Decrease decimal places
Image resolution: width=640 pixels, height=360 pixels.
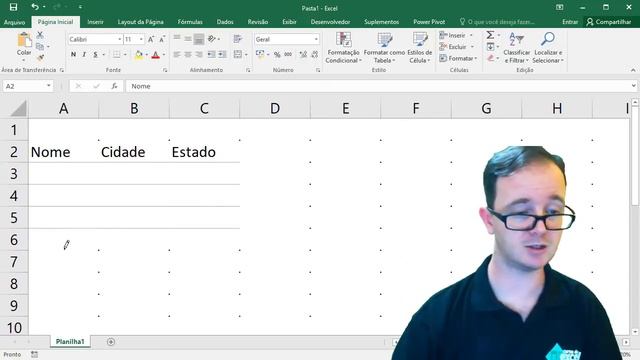pos(314,54)
